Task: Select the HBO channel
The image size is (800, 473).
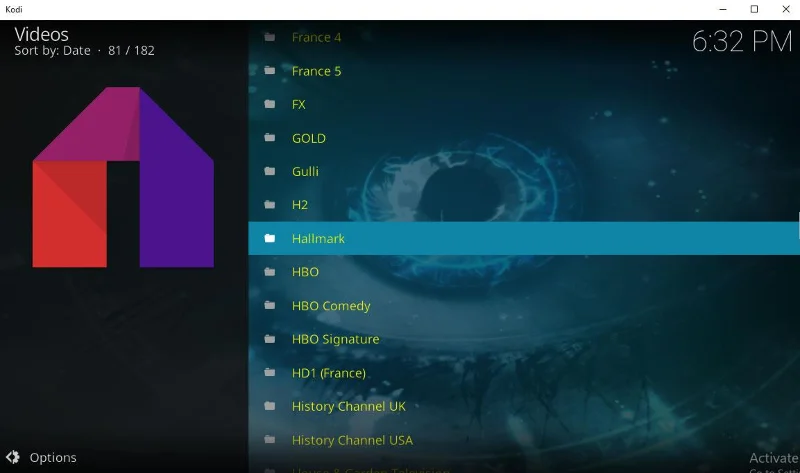Action: coord(524,272)
